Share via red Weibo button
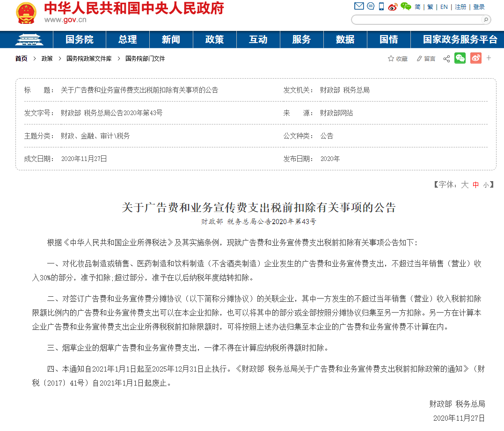The height and width of the screenshot is (431, 504). click(476, 58)
